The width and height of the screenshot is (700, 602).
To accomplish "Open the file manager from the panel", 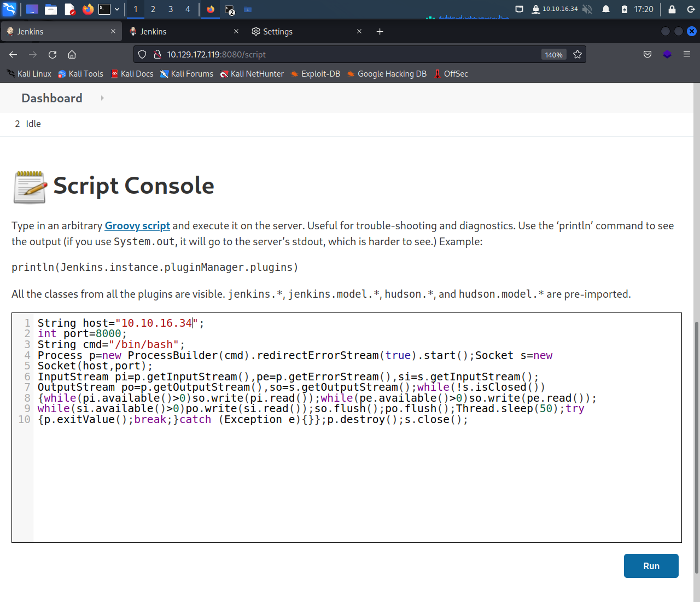I will pos(51,9).
